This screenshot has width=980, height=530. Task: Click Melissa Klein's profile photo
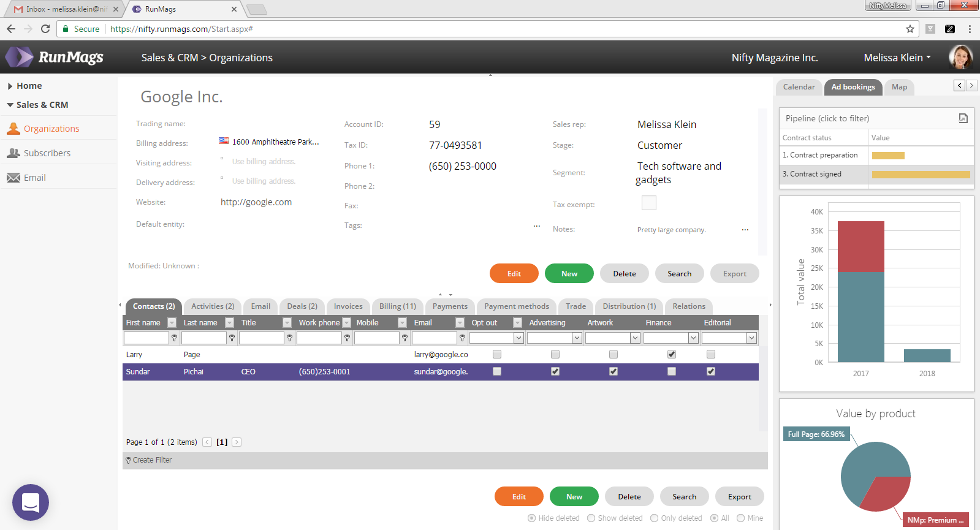click(960, 58)
